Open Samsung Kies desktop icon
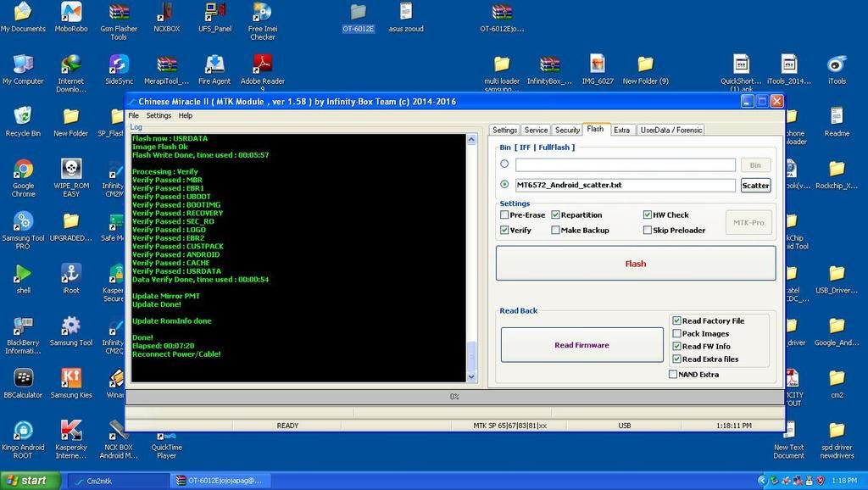The height and width of the screenshot is (490, 868). tap(71, 378)
